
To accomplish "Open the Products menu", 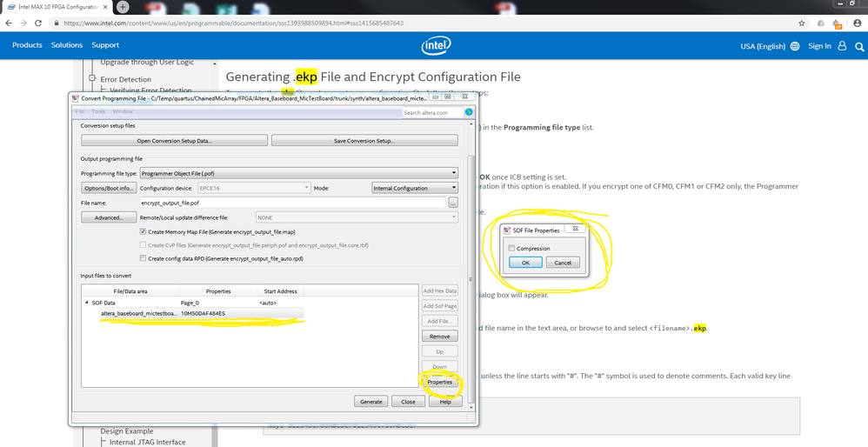I will click(x=27, y=45).
